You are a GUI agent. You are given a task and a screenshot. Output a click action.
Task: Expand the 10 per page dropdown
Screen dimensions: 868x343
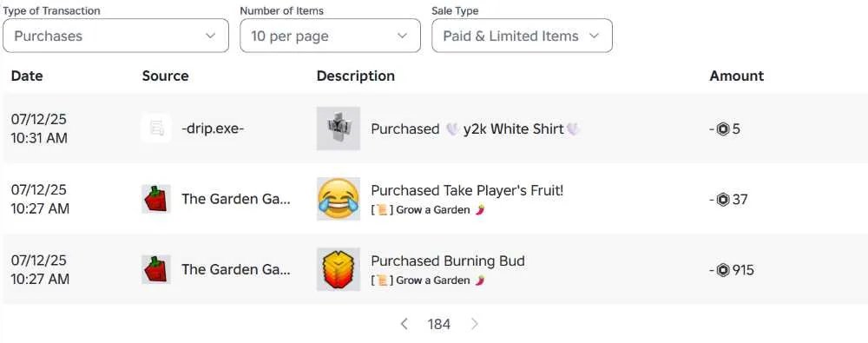click(x=330, y=36)
